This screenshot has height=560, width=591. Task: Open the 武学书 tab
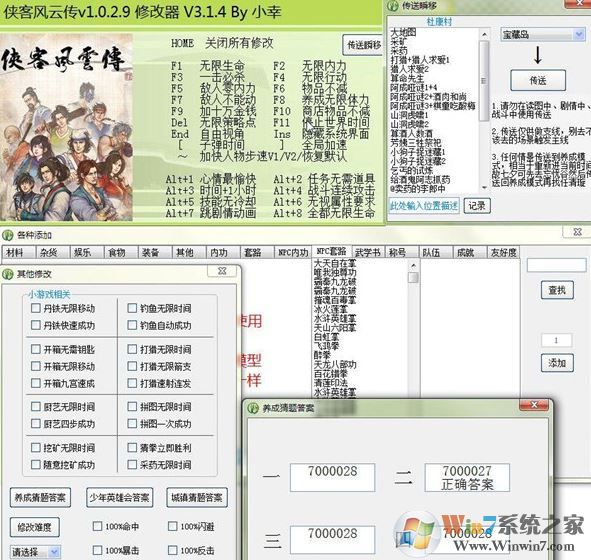click(x=368, y=252)
